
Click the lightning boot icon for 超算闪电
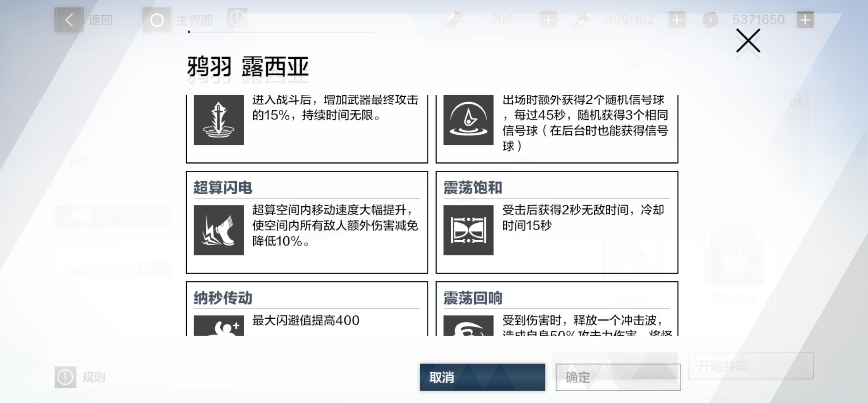218,230
